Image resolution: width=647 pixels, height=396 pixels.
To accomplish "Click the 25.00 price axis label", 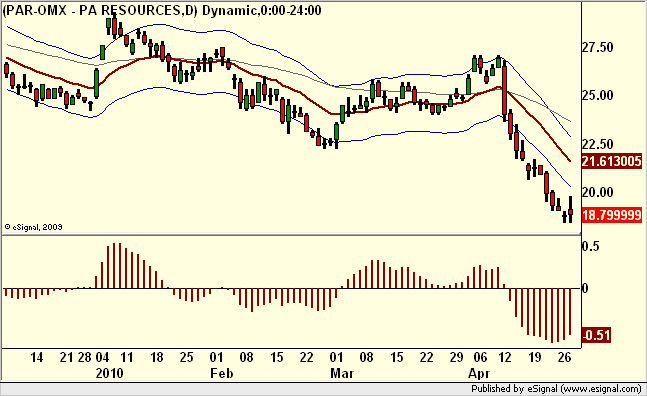I will [x=597, y=95].
